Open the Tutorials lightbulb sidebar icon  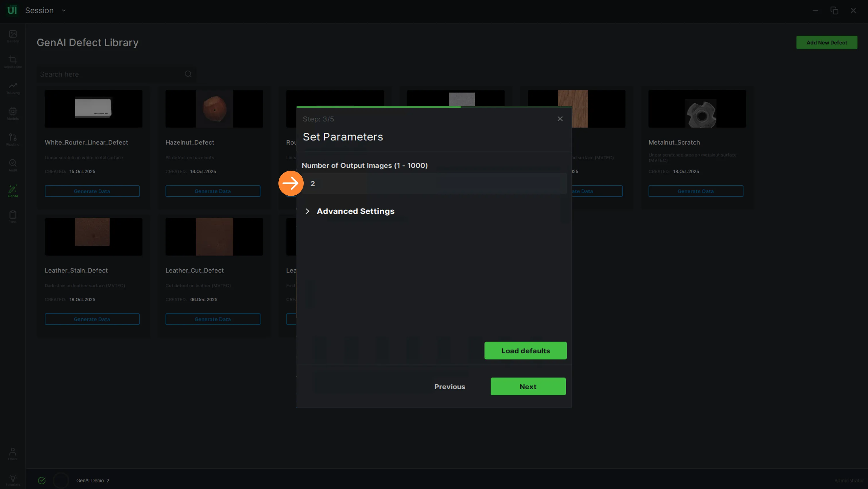13,480
